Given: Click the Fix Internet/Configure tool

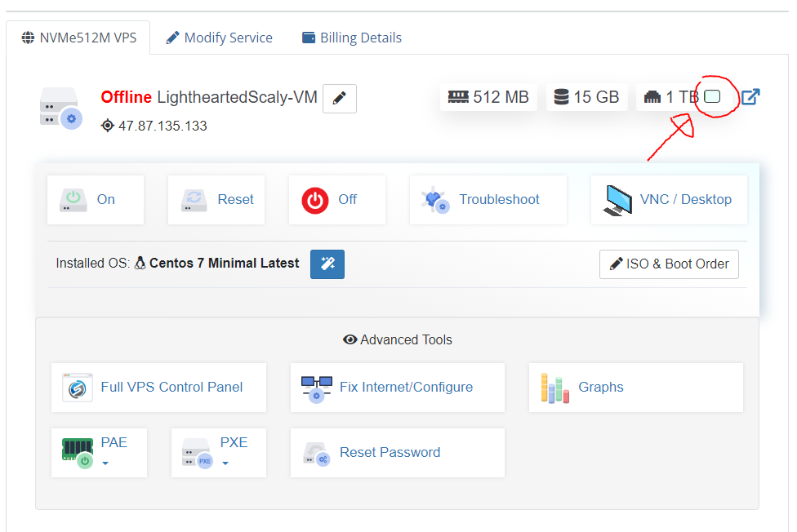Looking at the screenshot, I should coord(398,388).
